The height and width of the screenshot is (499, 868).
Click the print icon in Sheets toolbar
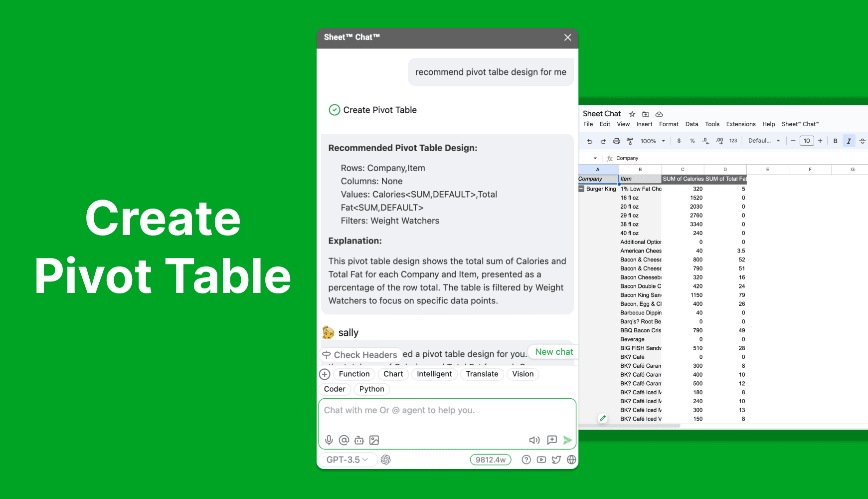[x=616, y=141]
